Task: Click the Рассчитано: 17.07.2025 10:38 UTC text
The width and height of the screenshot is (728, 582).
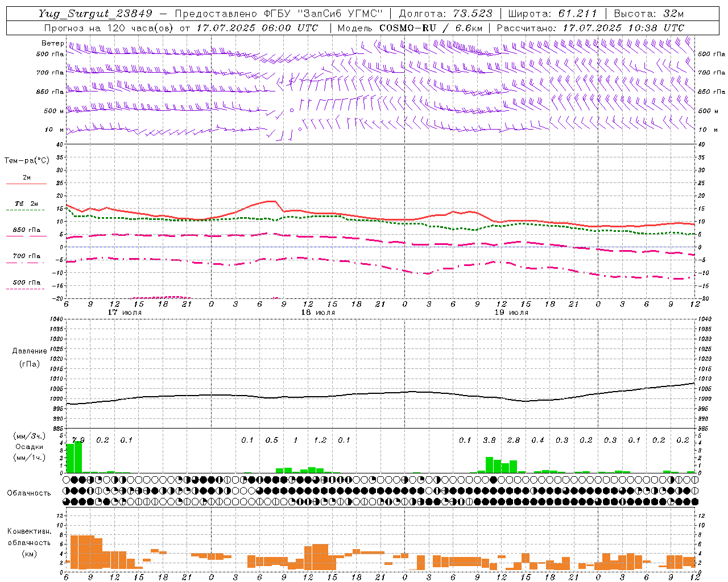Action: coord(590,28)
